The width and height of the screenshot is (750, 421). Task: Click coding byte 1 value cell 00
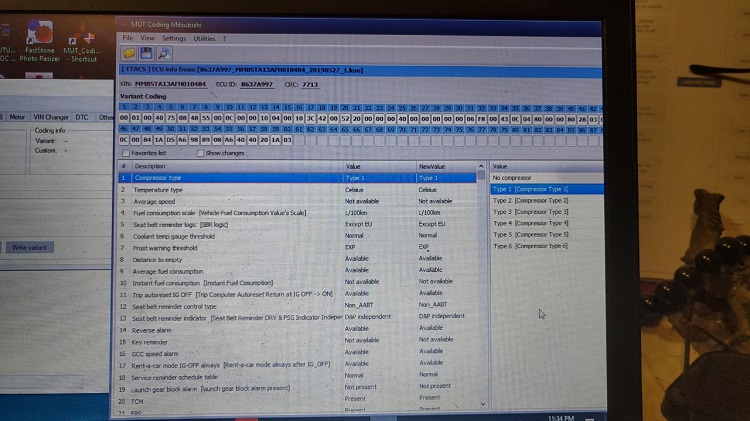coord(124,118)
